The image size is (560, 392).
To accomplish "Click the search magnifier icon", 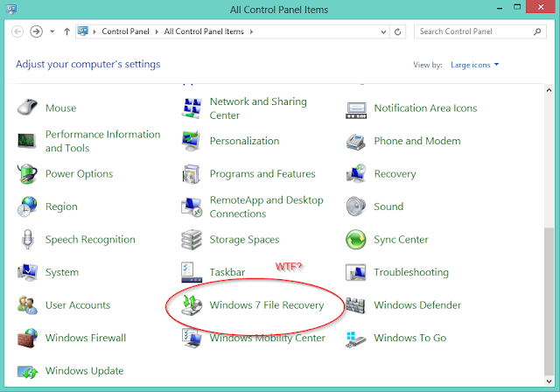I will coord(536,31).
